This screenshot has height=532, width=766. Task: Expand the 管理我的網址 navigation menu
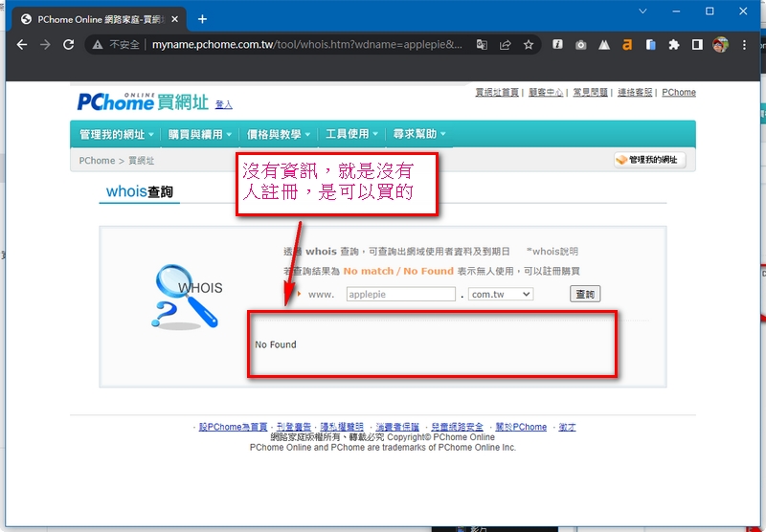pos(117,134)
